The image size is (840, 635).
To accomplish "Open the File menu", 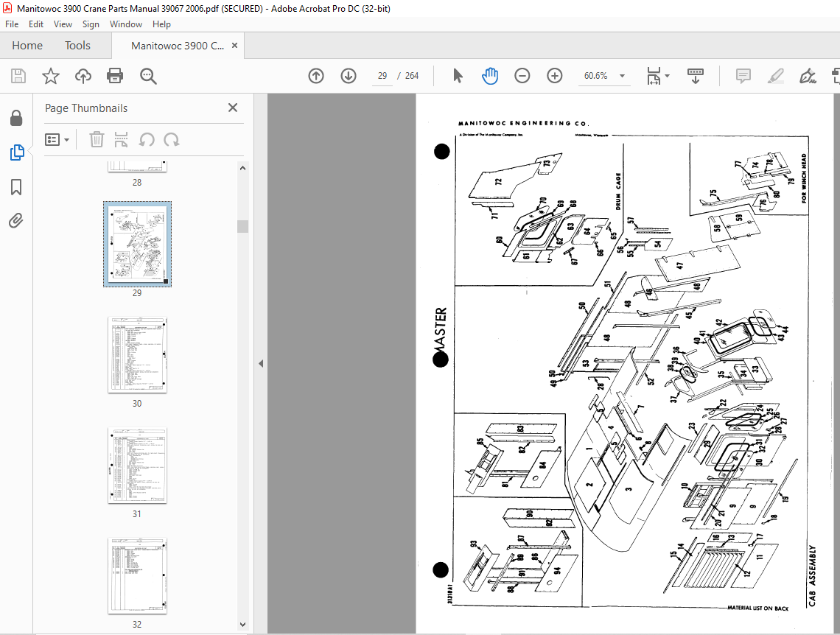I will click(x=12, y=24).
